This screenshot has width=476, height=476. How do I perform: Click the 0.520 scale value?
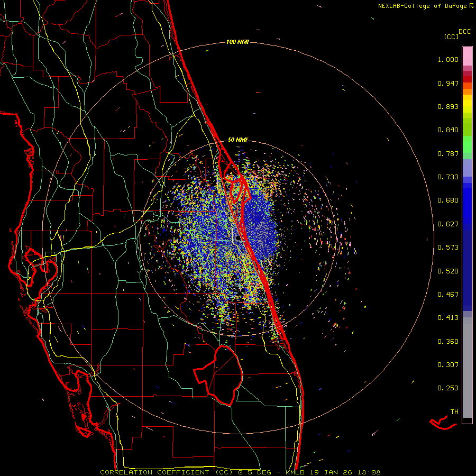tap(448, 271)
